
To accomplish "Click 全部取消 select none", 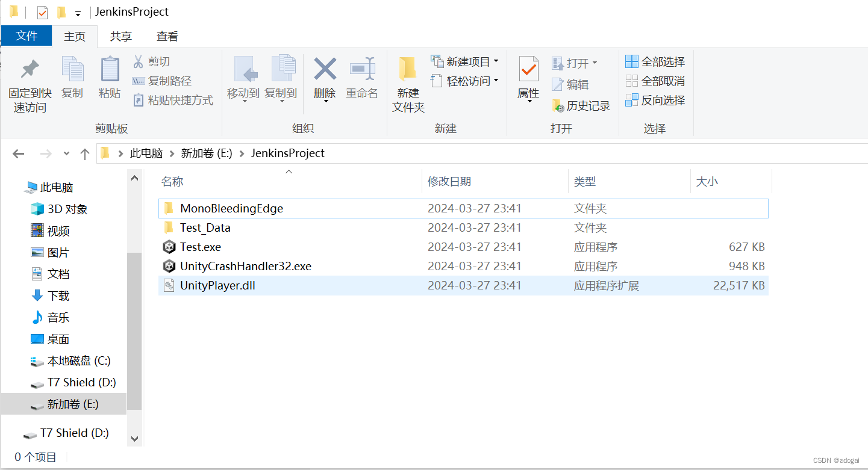I will [655, 81].
